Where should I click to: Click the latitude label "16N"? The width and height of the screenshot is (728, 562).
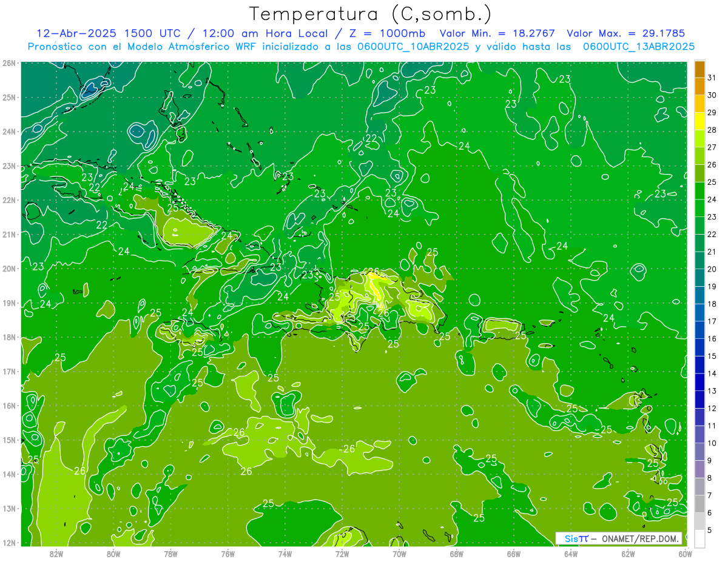pos(8,406)
